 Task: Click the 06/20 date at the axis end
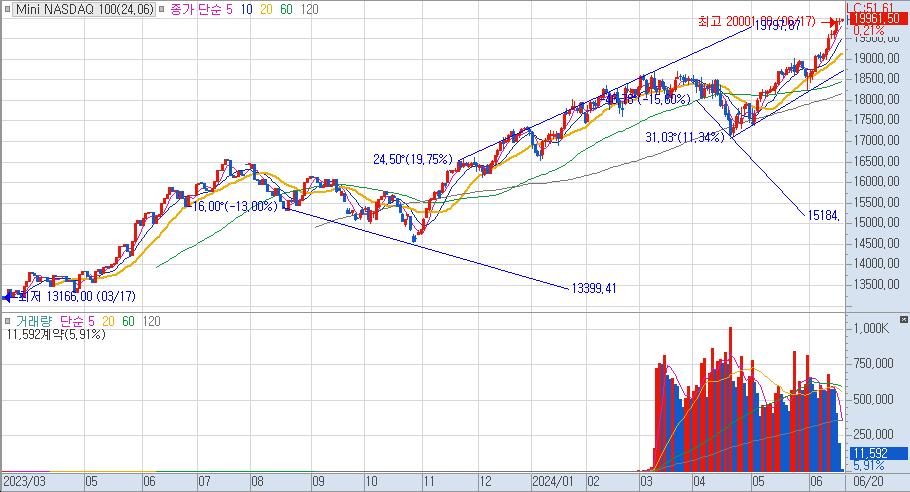(x=868, y=482)
